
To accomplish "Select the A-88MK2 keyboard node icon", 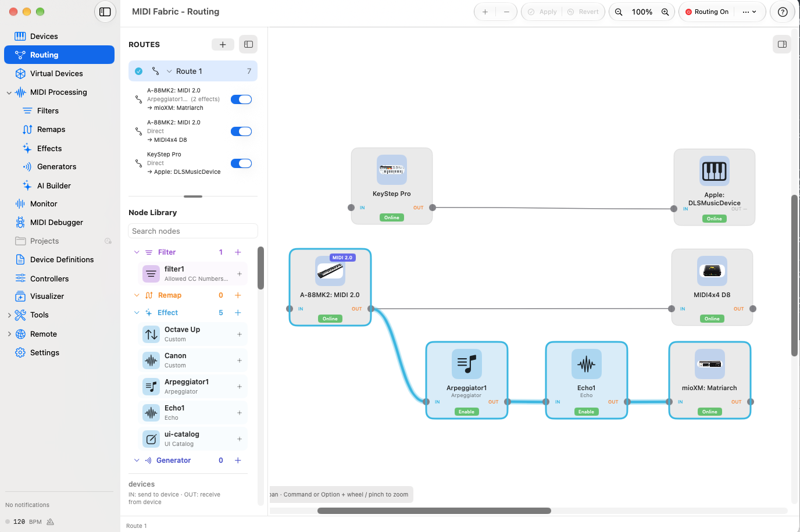I will [x=330, y=271].
